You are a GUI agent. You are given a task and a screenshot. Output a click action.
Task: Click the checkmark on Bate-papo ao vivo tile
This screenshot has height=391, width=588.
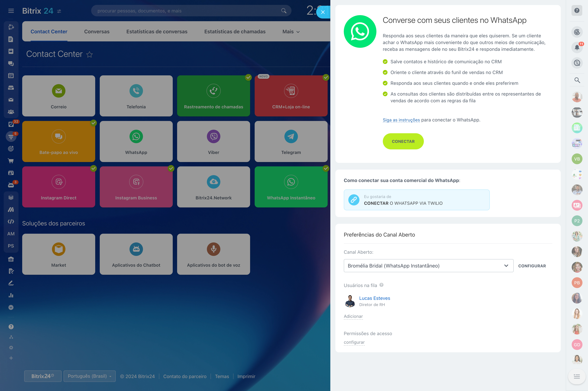tap(94, 123)
